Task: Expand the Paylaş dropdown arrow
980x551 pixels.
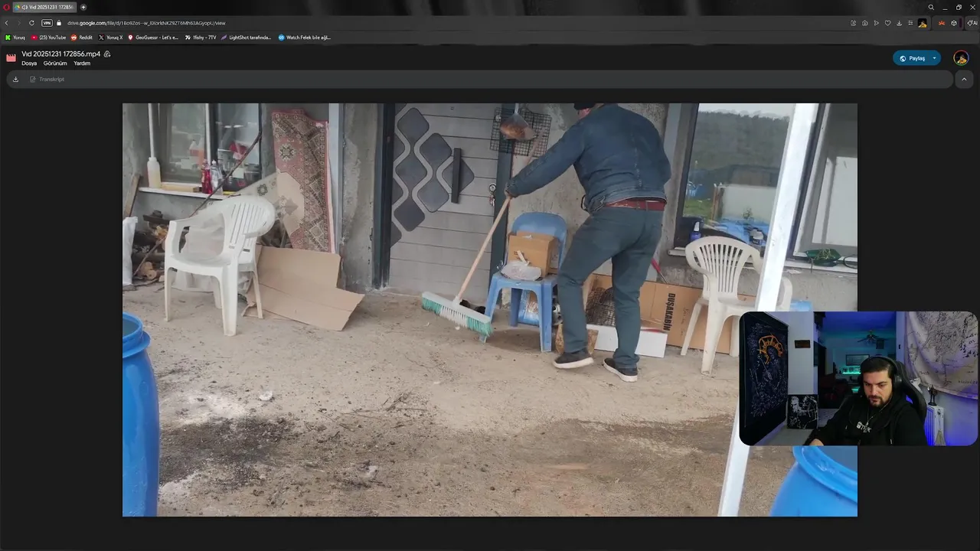Action: click(934, 58)
